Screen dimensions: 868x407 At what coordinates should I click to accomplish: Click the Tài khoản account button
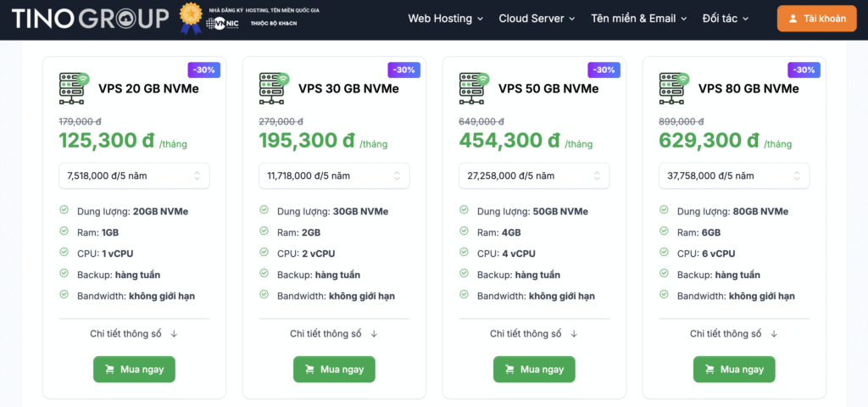(816, 19)
